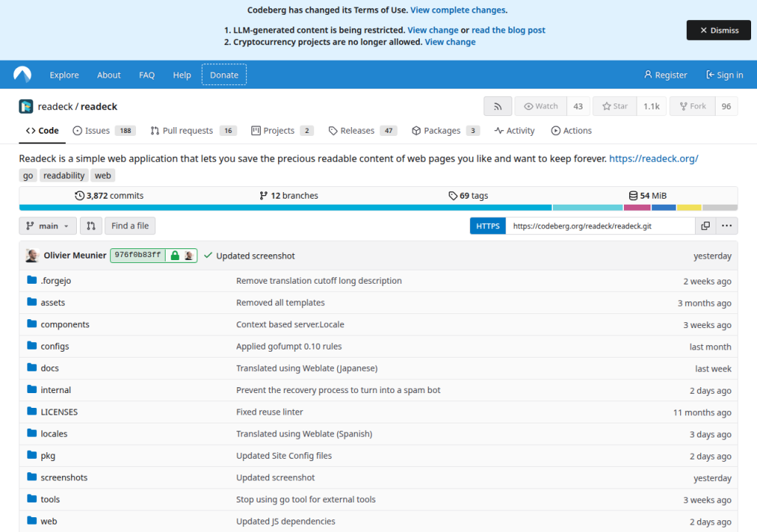
Task: Click the web topic tag
Action: pos(103,175)
